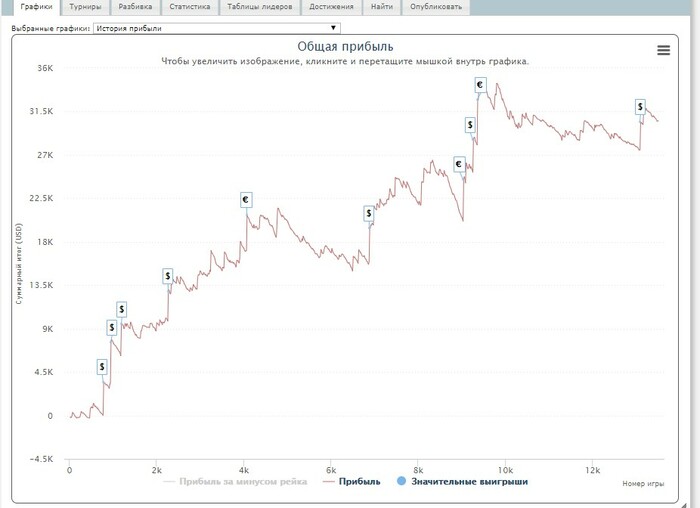700x508 pixels.
Task: Click the 36K y-axis label
Action: pos(45,68)
